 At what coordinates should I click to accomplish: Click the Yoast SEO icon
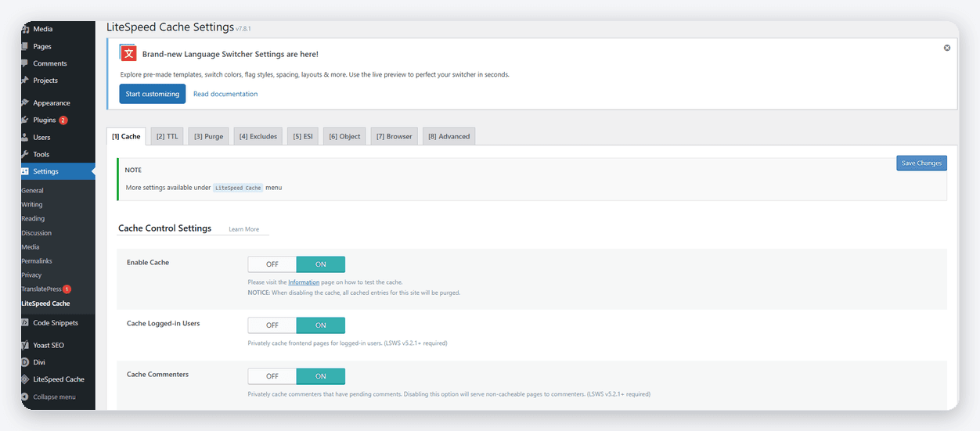click(25, 345)
